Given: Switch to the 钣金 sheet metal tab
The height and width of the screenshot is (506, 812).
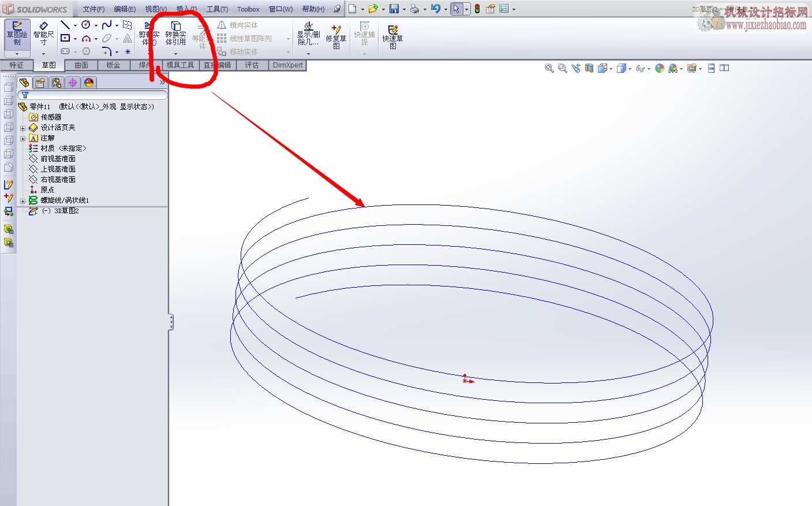Looking at the screenshot, I should pyautogui.click(x=114, y=65).
